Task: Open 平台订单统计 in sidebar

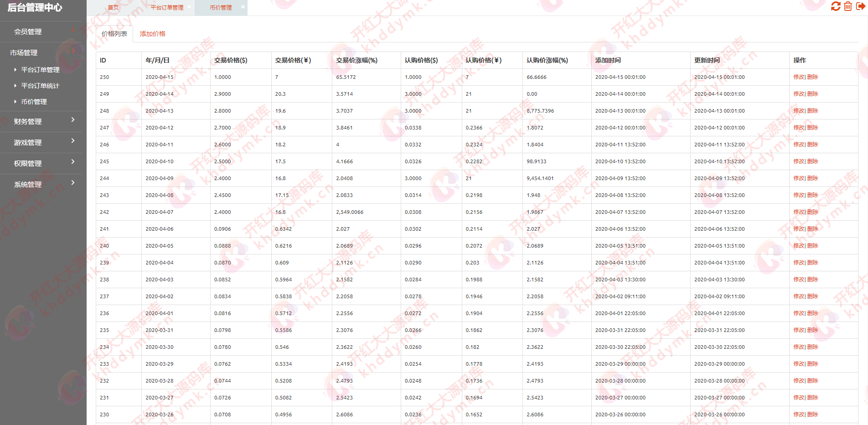Action: pyautogui.click(x=40, y=86)
